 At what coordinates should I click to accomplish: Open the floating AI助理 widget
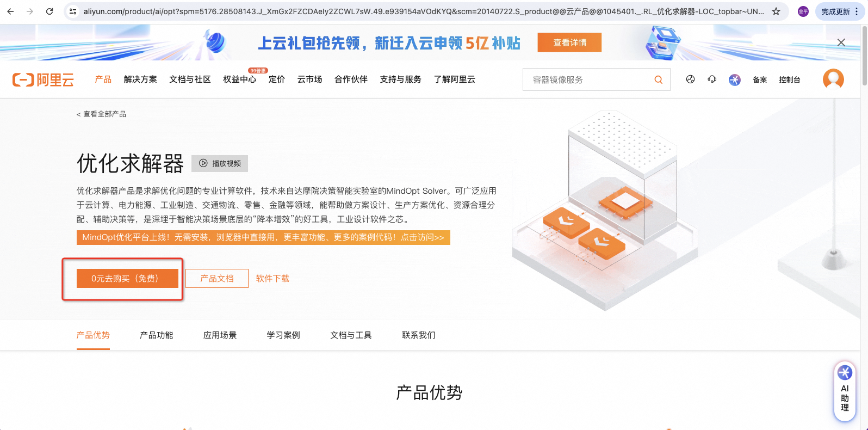click(x=845, y=391)
